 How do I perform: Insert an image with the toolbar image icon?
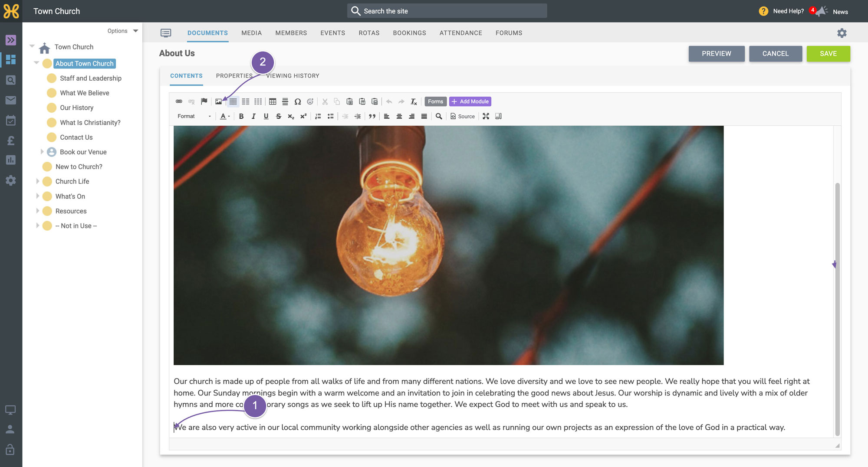tap(218, 101)
